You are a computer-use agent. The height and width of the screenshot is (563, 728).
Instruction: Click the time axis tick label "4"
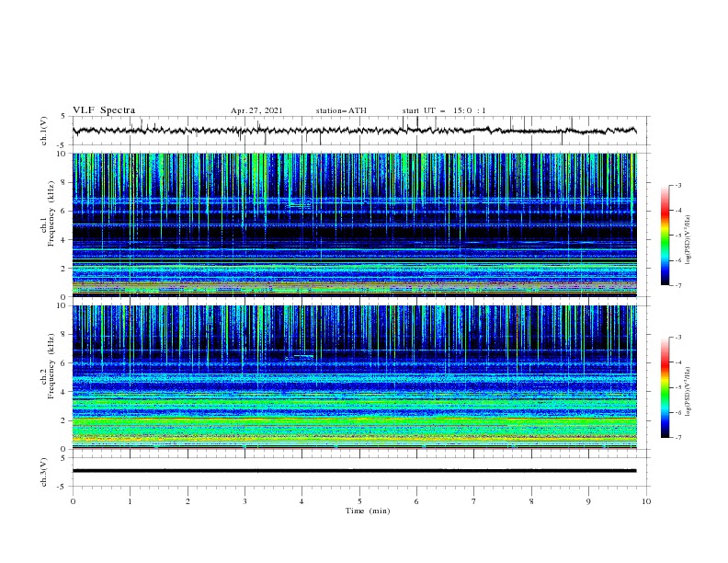pos(302,501)
